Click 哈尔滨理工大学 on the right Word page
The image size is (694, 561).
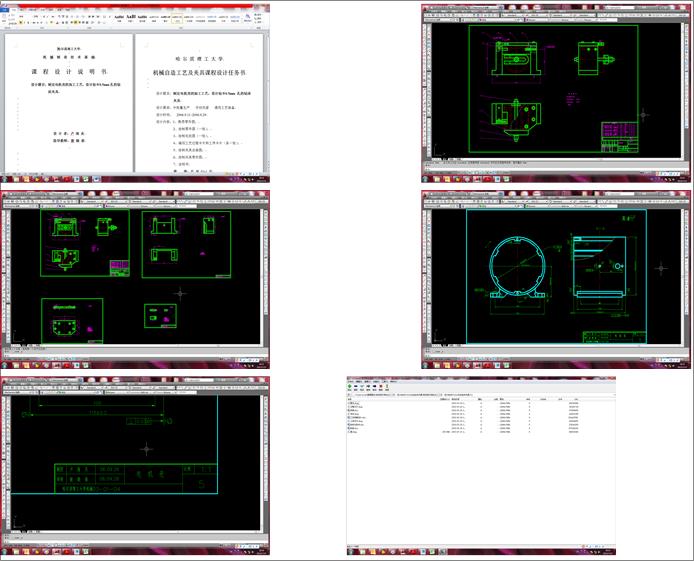point(199,58)
